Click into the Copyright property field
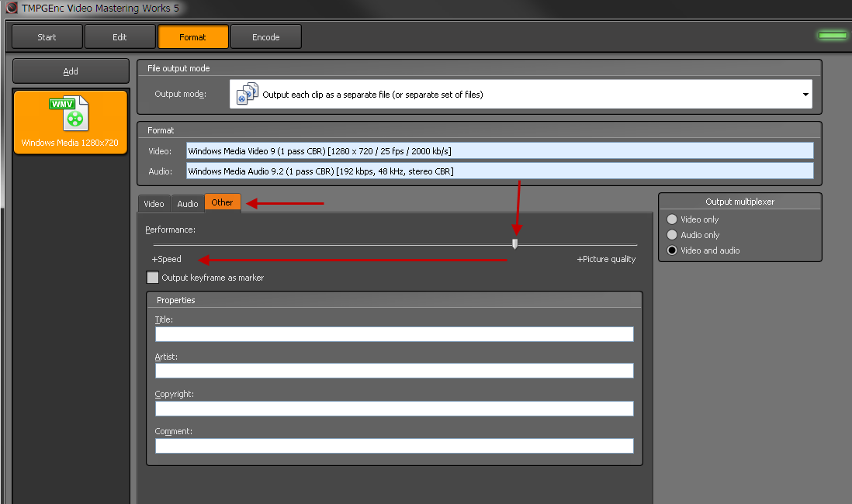852x504 pixels. [x=394, y=409]
